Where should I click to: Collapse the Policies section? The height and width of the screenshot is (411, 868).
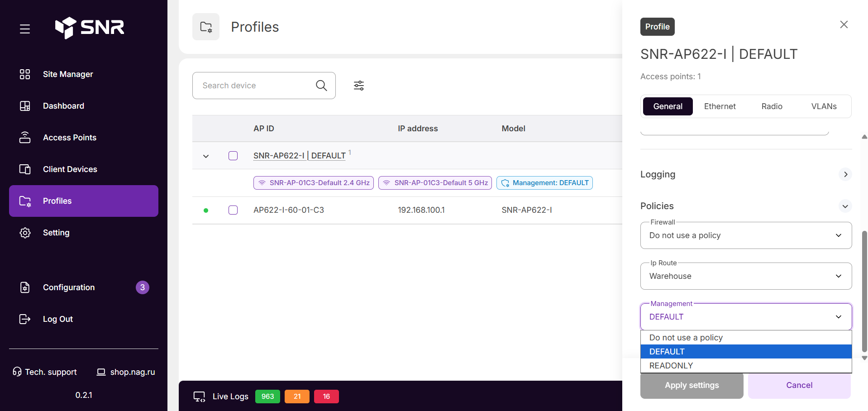pos(845,206)
